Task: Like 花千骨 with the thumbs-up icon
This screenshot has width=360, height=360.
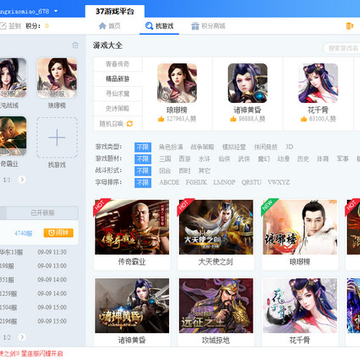Action: click(303, 119)
